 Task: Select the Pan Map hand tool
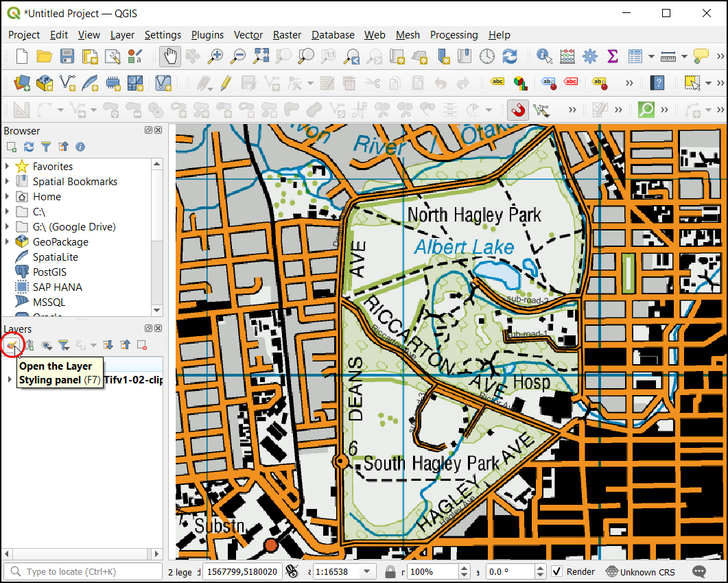click(170, 56)
